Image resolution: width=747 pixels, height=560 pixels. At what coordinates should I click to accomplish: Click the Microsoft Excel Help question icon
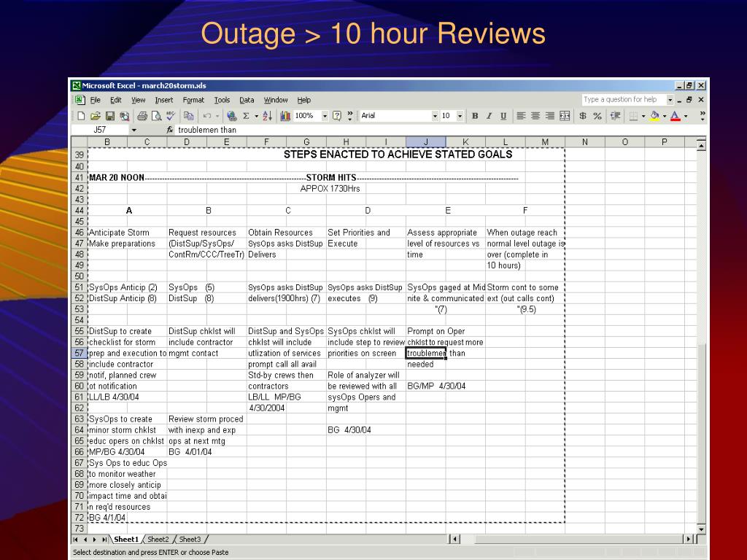pos(337,116)
